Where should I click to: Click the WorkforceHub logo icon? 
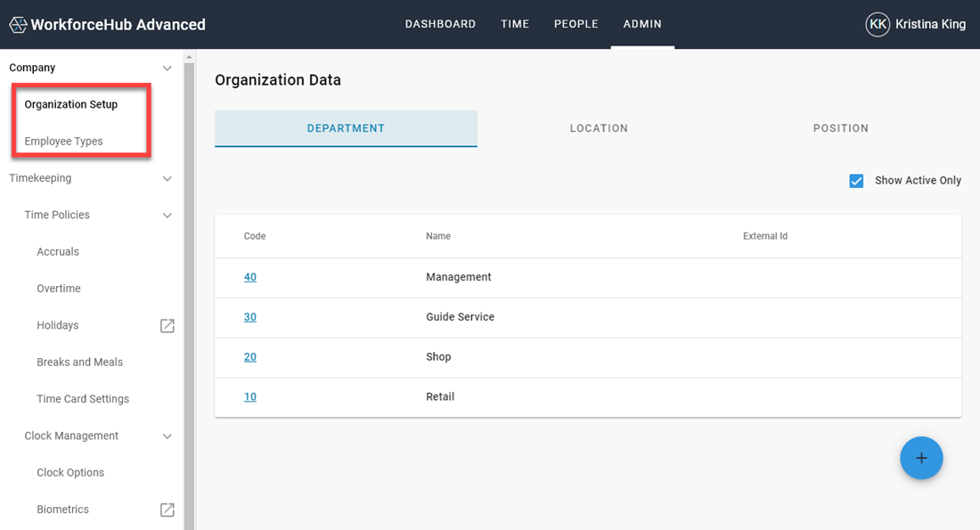18,24
